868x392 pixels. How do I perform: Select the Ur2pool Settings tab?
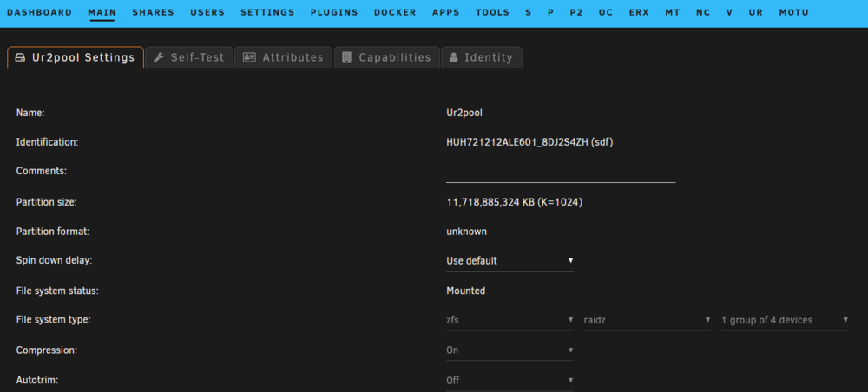pos(76,57)
